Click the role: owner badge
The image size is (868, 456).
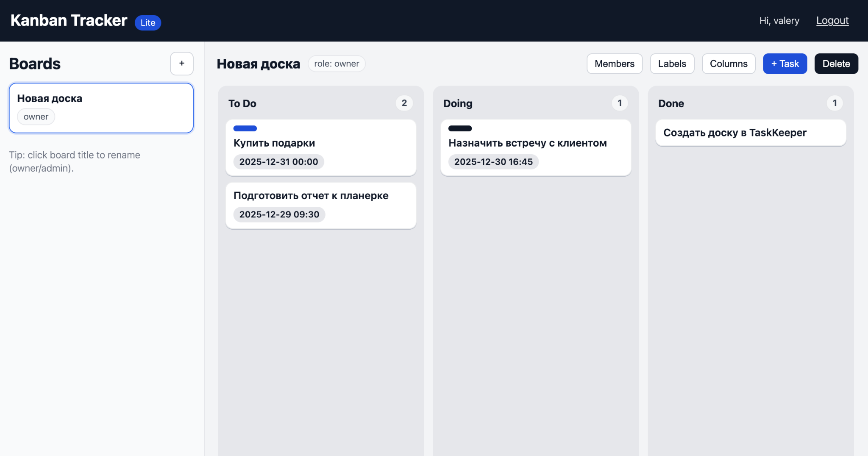point(336,64)
